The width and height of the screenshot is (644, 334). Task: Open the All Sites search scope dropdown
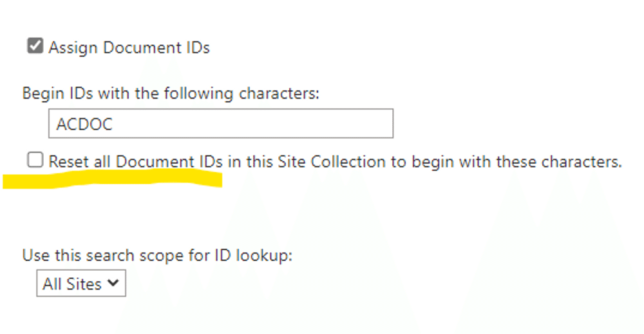point(80,284)
